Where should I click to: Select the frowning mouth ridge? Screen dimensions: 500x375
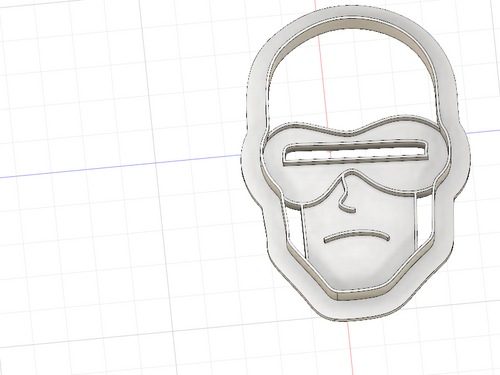point(357,236)
